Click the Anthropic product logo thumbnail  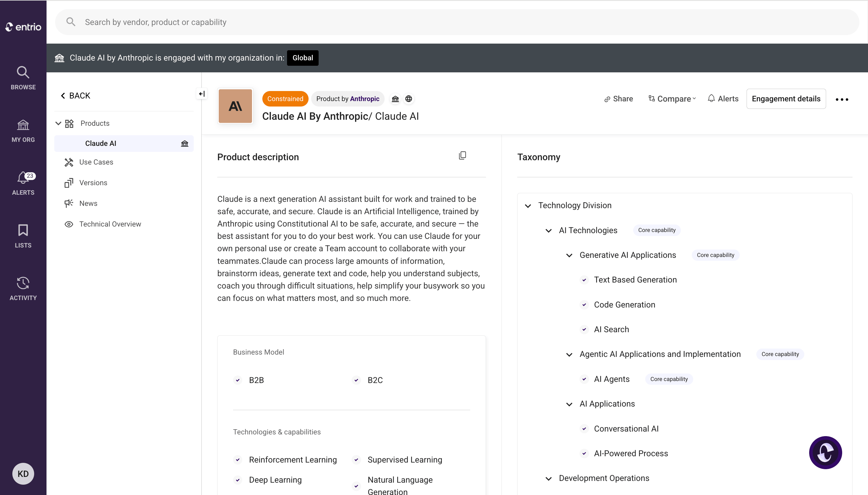coord(235,106)
